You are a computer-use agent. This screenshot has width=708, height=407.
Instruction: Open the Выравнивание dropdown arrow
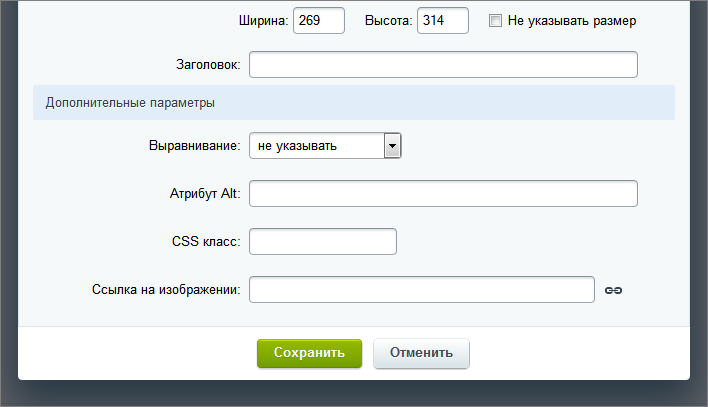pos(392,145)
